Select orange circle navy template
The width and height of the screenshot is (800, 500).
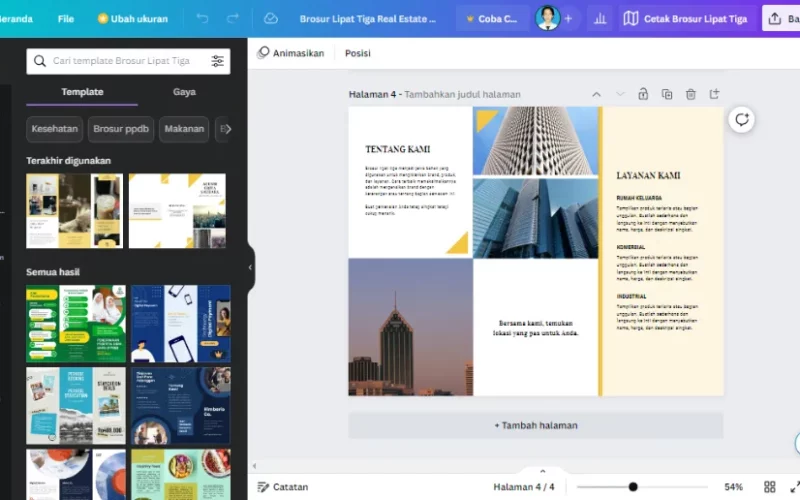76,474
